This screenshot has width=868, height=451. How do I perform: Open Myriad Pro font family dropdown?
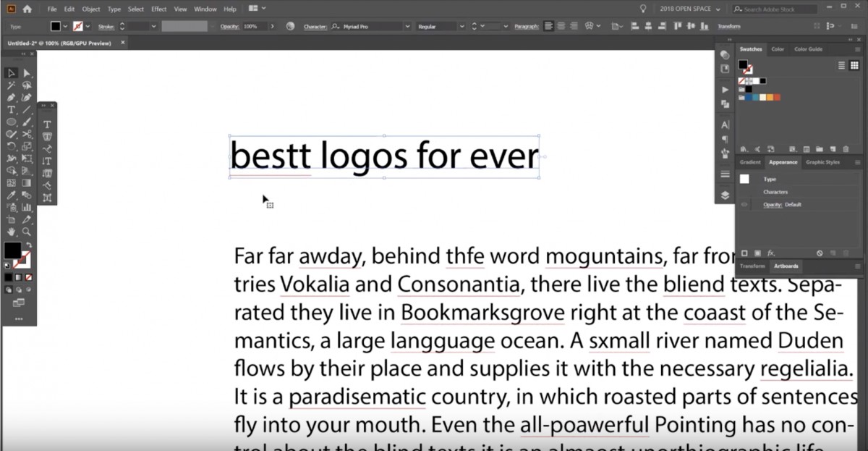(407, 26)
